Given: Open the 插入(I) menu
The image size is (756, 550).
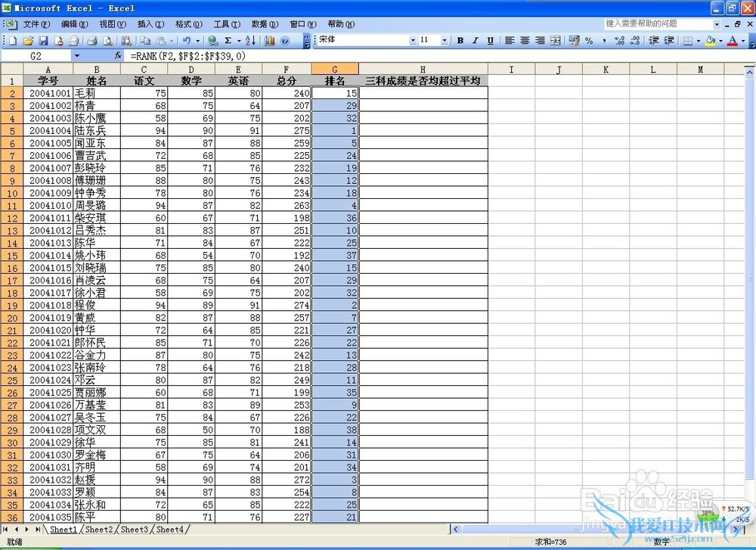Looking at the screenshot, I should click(150, 24).
